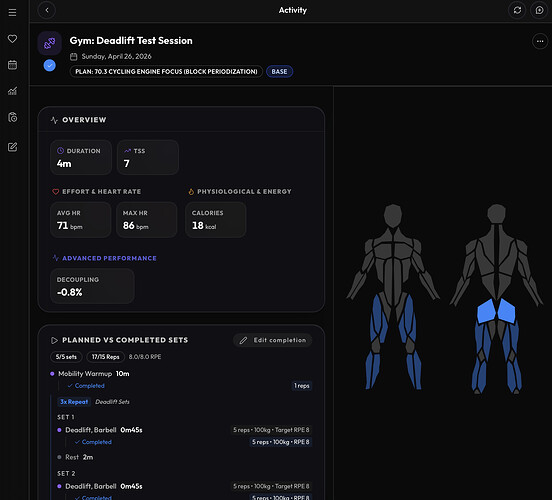The image size is (552, 500).
Task: Open the edit note sidebar icon
Action: (x=12, y=147)
